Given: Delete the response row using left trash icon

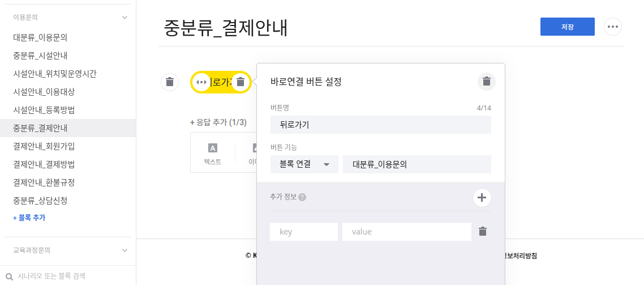Looking at the screenshot, I should [x=170, y=82].
